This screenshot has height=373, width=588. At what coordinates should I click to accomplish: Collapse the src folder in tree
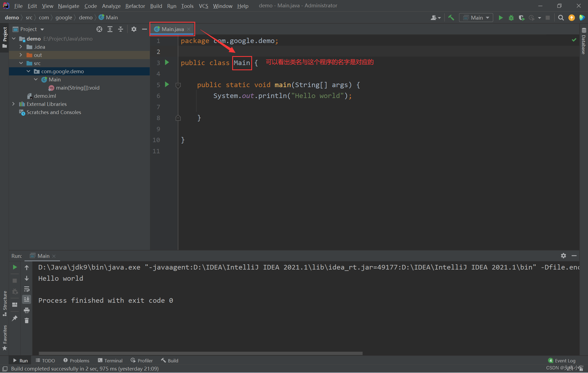[x=21, y=63]
